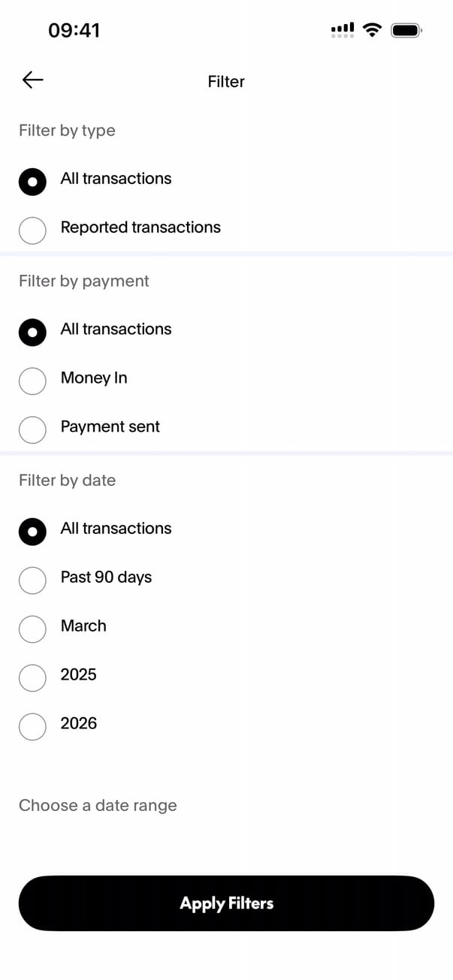Viewport: 453px width, 980px height.
Task: Pick the 2026 date option
Action: click(x=32, y=725)
